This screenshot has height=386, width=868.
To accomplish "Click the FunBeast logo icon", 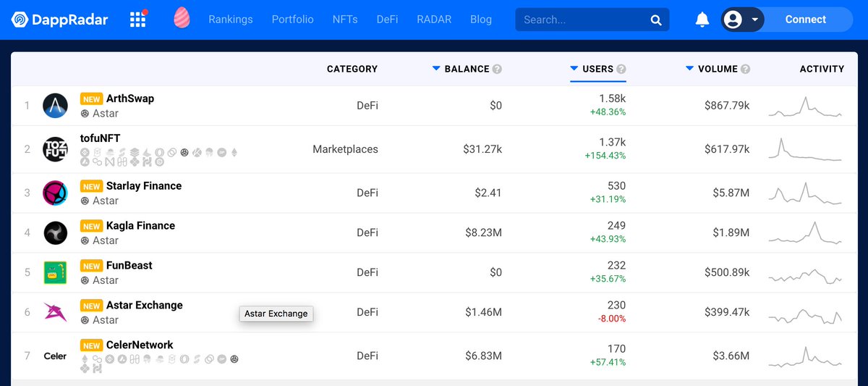I will [x=55, y=272].
